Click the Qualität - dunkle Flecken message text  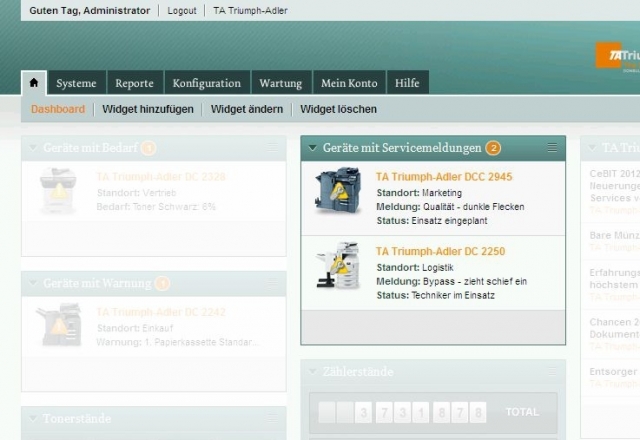[473, 207]
